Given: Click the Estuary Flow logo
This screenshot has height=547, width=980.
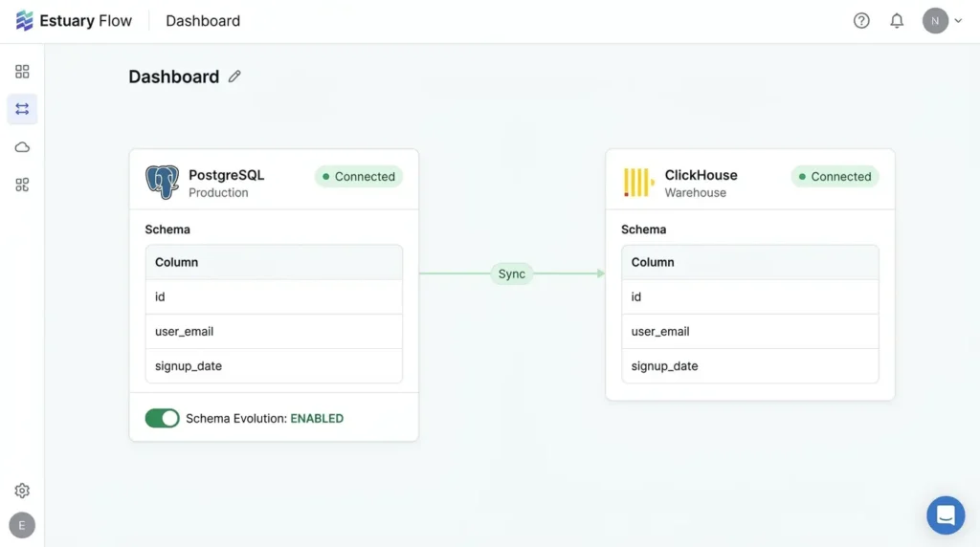Looking at the screenshot, I should pos(74,21).
